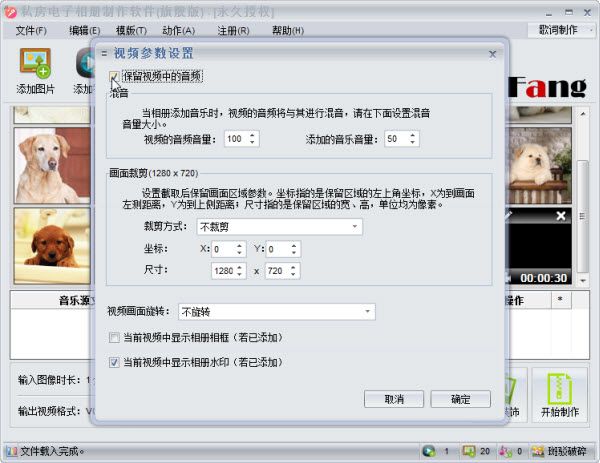Open the 帮助(H) menu
Screen dimensions: 600x463
[x=288, y=30]
